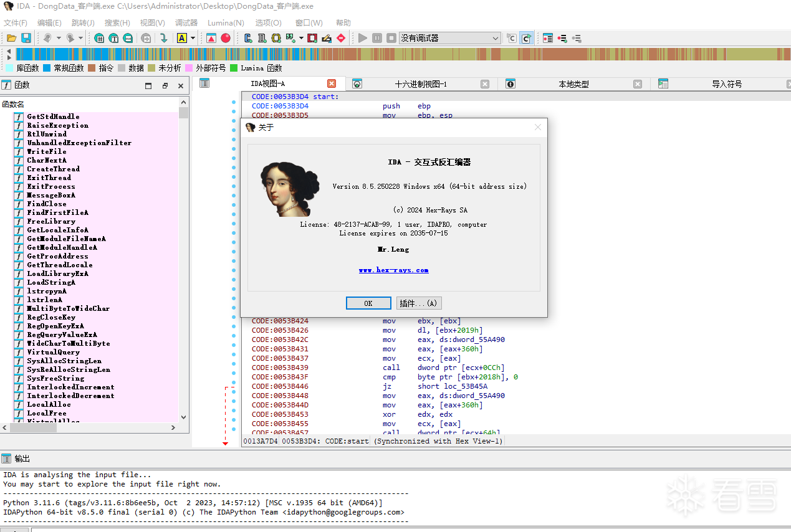The width and height of the screenshot is (791, 532).
Task: Click the 导入符号 tab icon
Action: [663, 83]
